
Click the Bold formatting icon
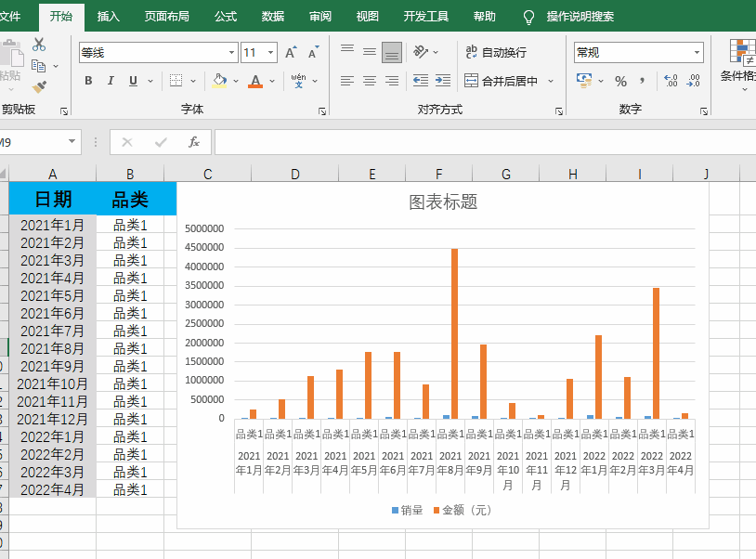88,81
